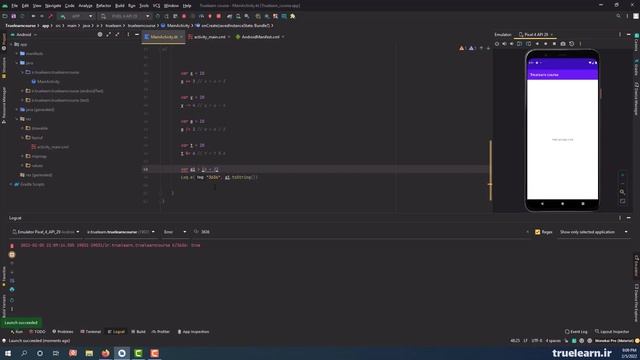Open the Logcat Error level dropdown
The image size is (640, 360).
click(174, 232)
